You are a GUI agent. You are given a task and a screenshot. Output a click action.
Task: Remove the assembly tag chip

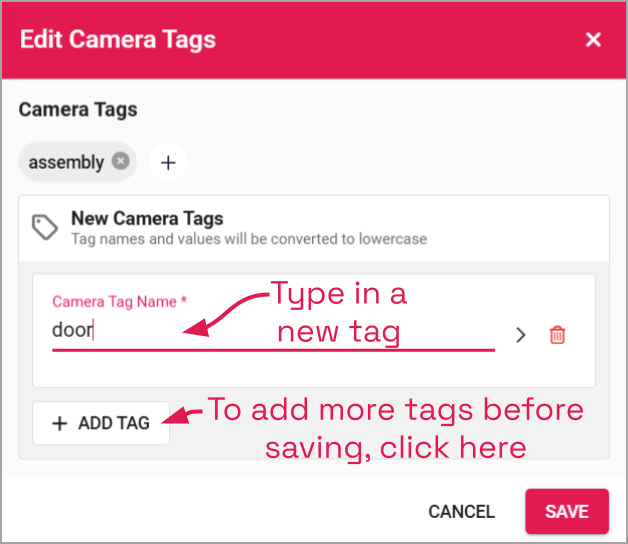(x=120, y=161)
